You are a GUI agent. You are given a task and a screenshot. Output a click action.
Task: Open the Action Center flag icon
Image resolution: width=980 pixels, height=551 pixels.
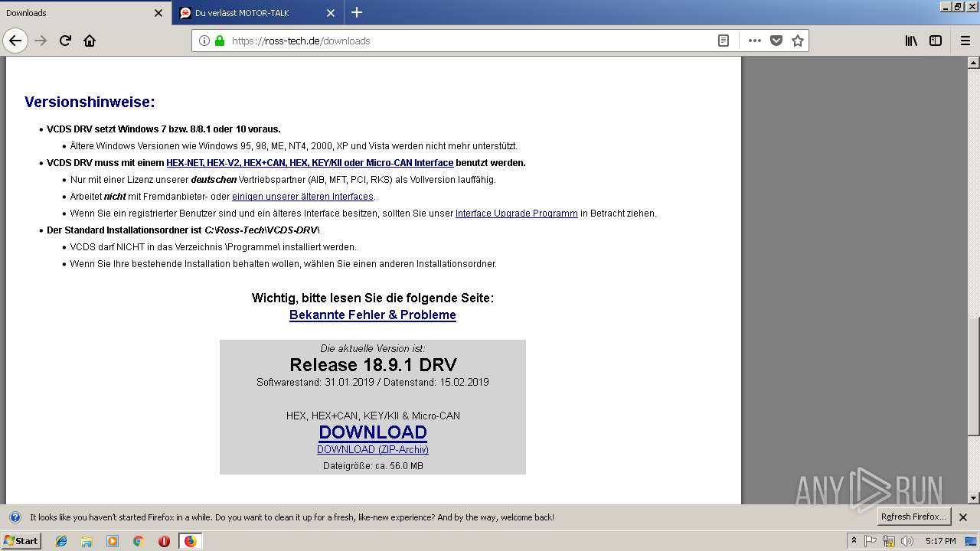(x=871, y=541)
